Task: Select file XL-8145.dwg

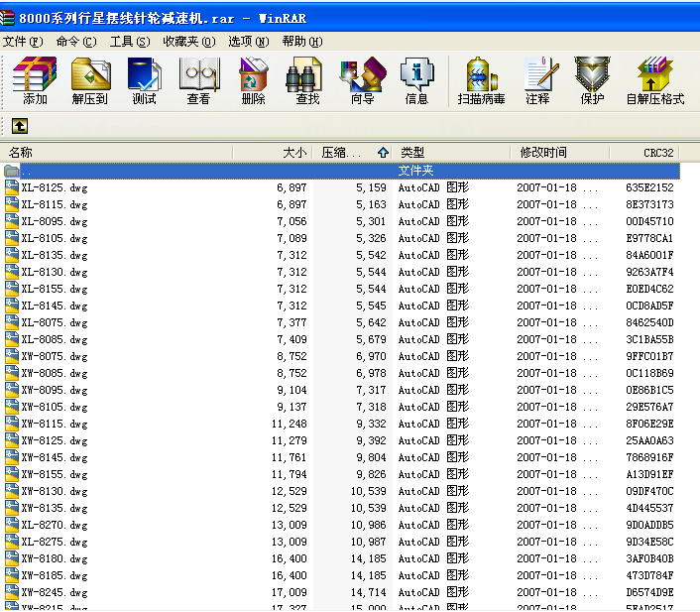Action: coord(55,306)
